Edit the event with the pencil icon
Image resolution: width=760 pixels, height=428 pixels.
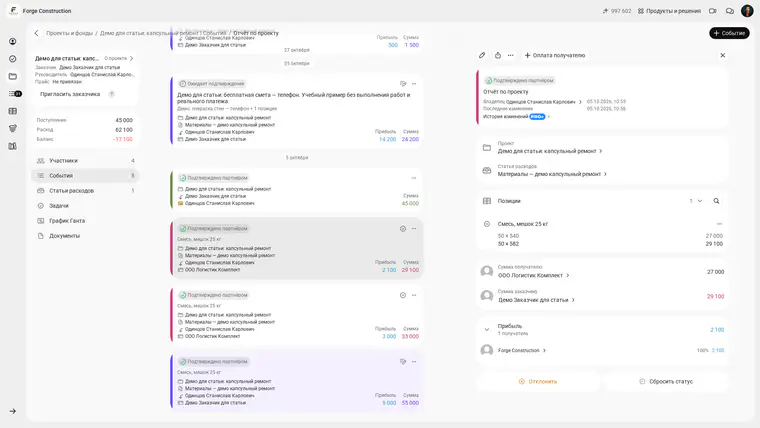click(x=482, y=55)
